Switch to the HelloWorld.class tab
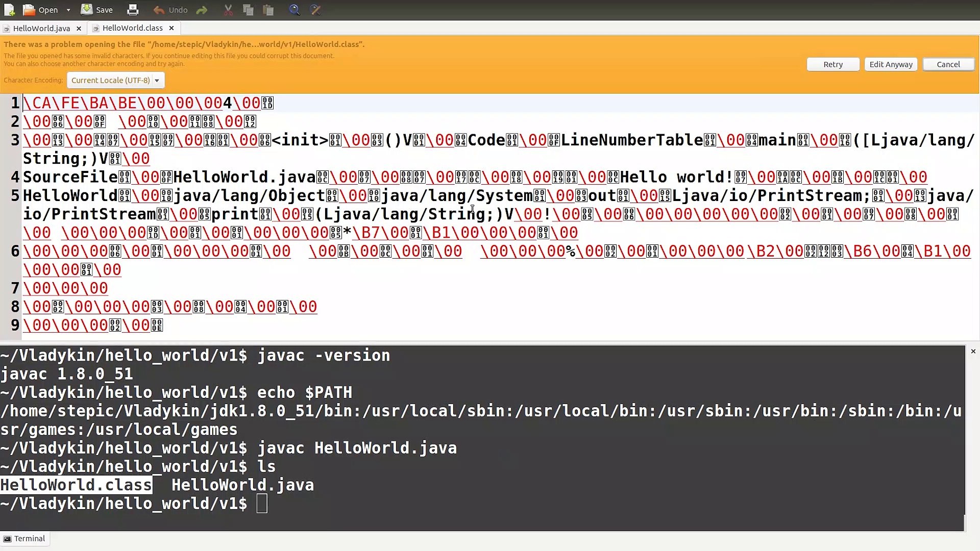 coord(132,28)
